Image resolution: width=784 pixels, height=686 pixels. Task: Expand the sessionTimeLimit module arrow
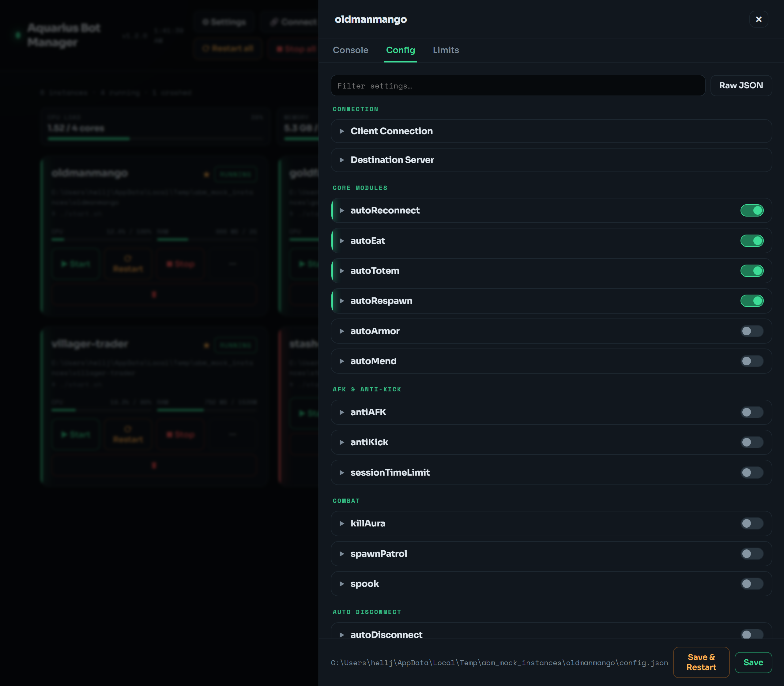[x=342, y=473]
